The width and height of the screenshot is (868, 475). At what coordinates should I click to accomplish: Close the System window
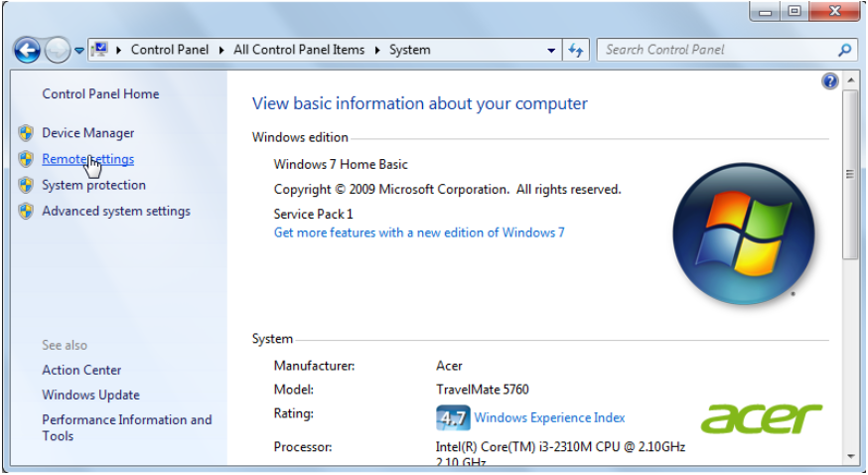tap(835, 11)
